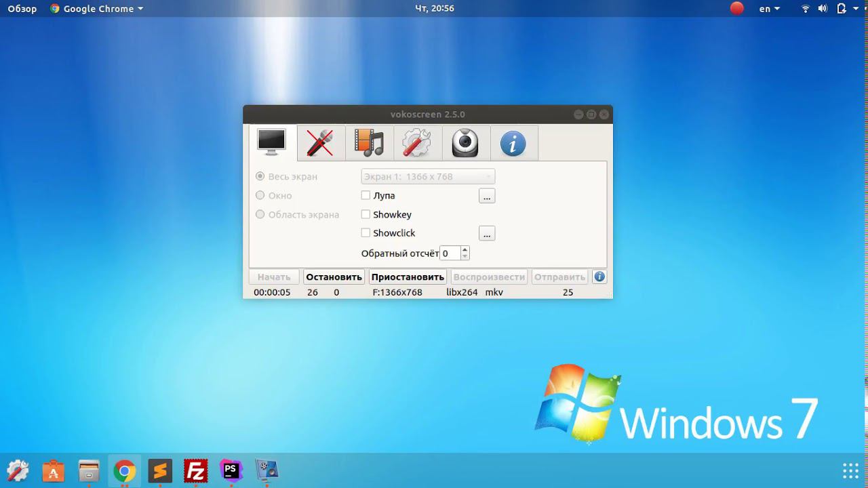Pause recording with the Приостановить button

[x=408, y=277]
